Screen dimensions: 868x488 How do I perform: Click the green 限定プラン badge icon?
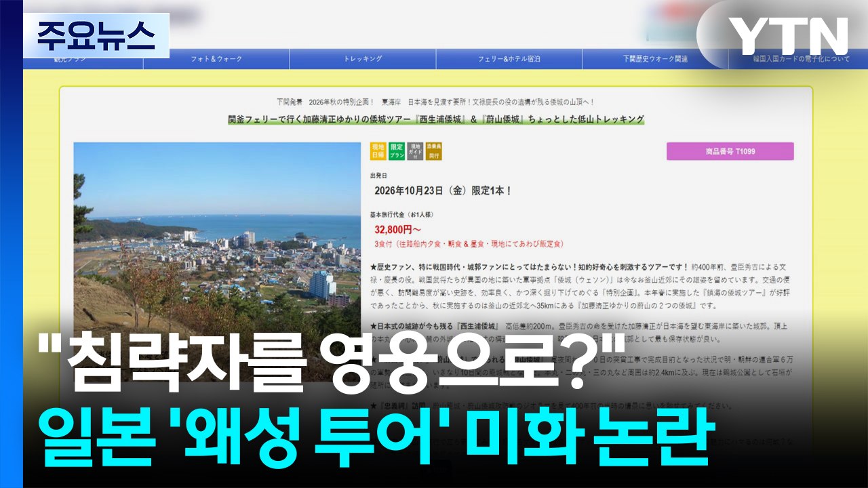[397, 151]
